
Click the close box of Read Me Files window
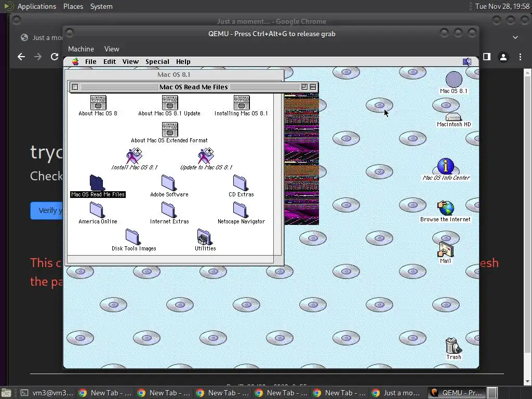pyautogui.click(x=75, y=87)
